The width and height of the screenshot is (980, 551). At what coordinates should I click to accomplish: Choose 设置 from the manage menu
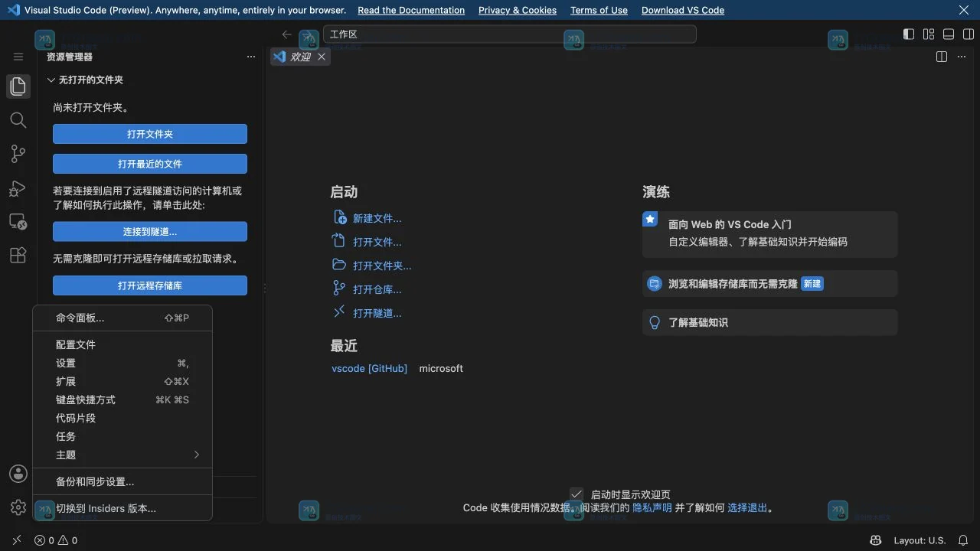[x=122, y=363]
